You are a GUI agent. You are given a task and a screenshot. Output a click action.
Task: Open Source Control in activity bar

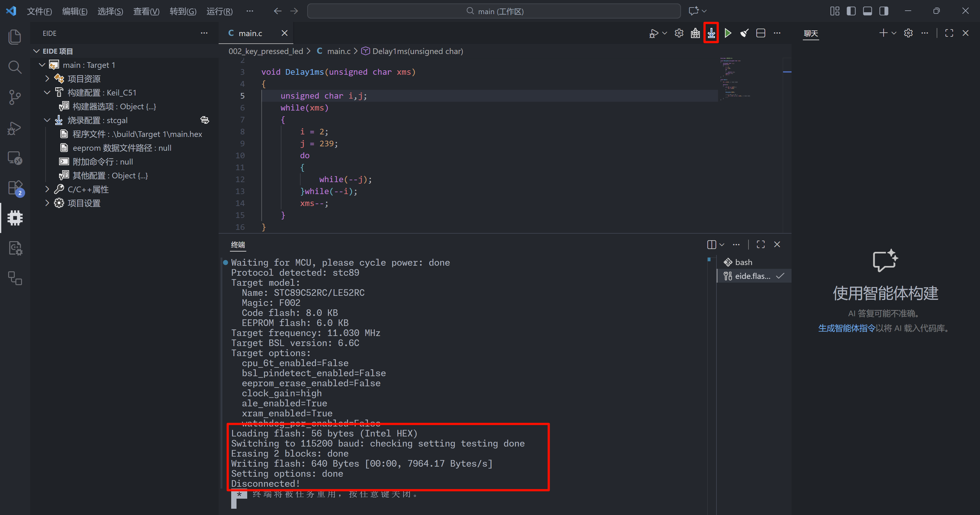click(14, 97)
